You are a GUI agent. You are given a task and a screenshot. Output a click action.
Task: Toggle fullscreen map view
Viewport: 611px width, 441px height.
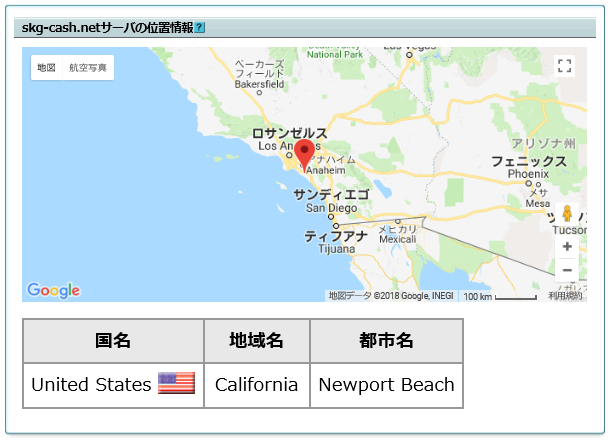click(x=564, y=66)
